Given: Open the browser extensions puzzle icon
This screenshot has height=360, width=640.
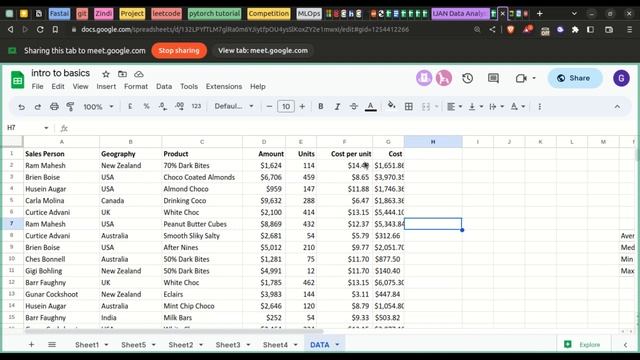Looking at the screenshot, I should (x=575, y=29).
